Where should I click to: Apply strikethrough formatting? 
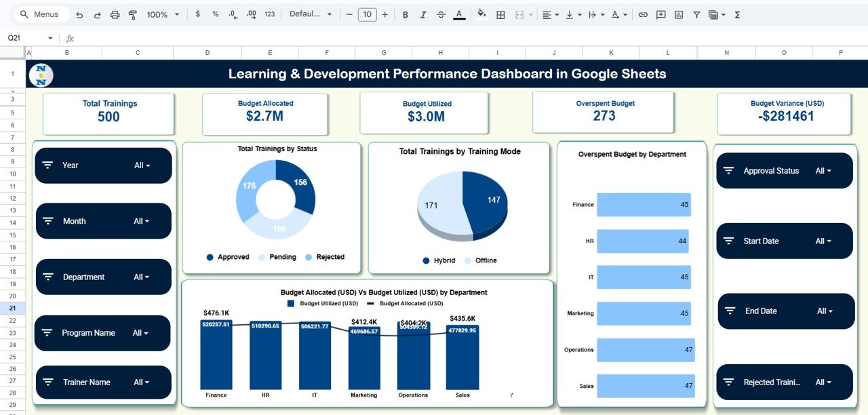click(x=441, y=14)
